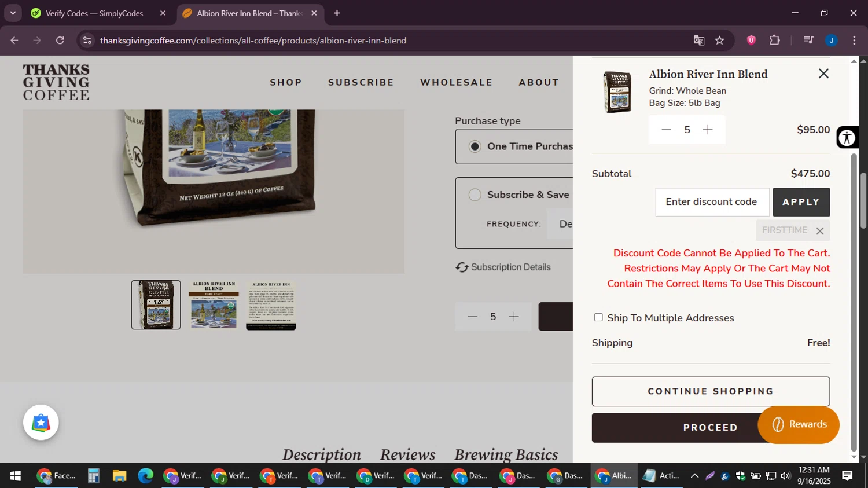Open Calculator from the taskbar
The height and width of the screenshot is (488, 868).
point(93,476)
